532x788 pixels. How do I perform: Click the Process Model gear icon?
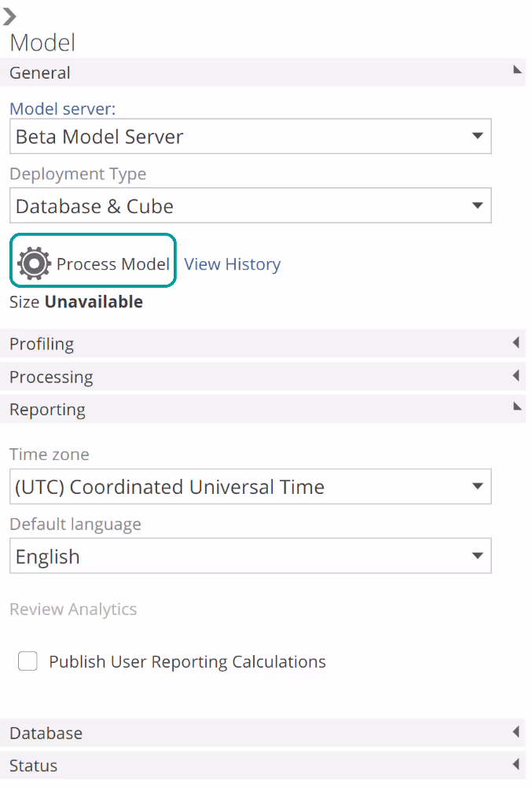point(34,263)
